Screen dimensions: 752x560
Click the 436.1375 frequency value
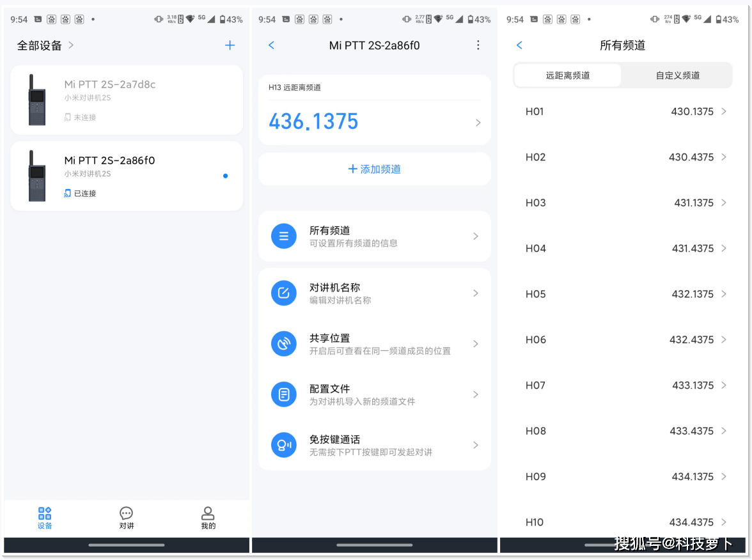(313, 121)
